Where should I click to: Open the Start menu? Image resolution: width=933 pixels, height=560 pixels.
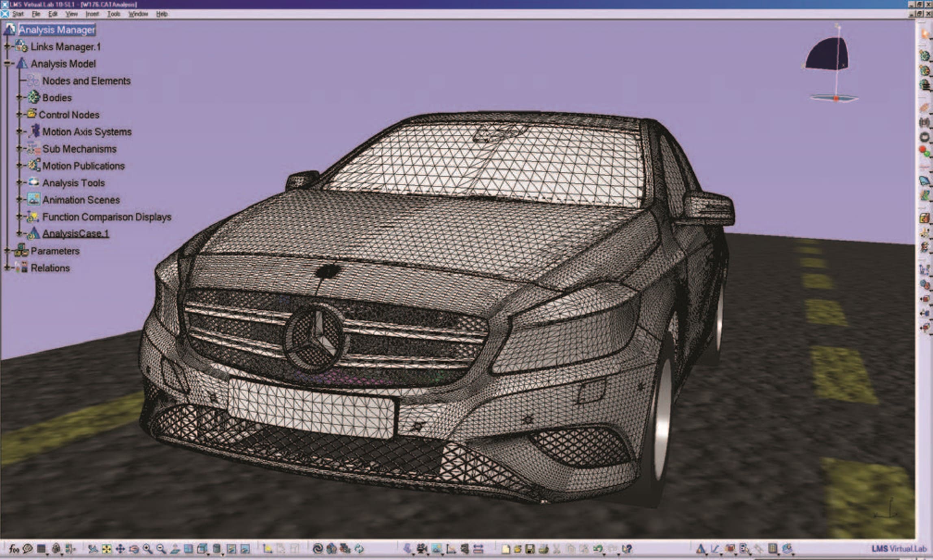tap(18, 14)
